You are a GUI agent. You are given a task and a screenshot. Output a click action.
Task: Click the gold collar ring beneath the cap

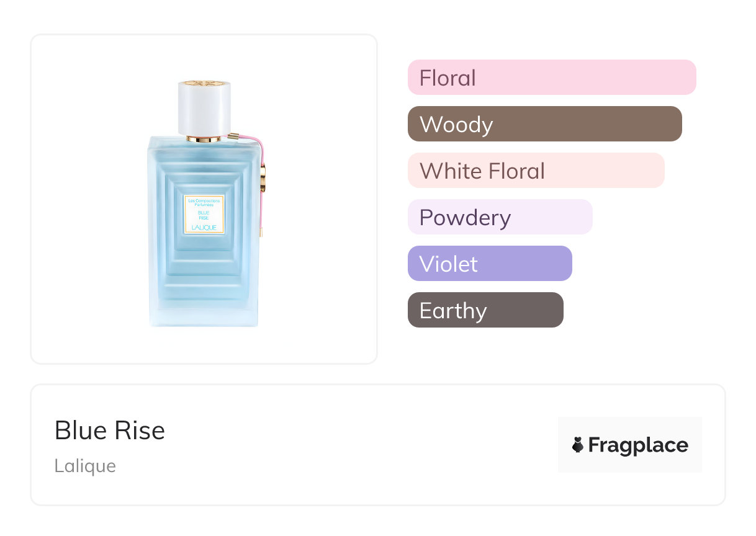point(204,138)
